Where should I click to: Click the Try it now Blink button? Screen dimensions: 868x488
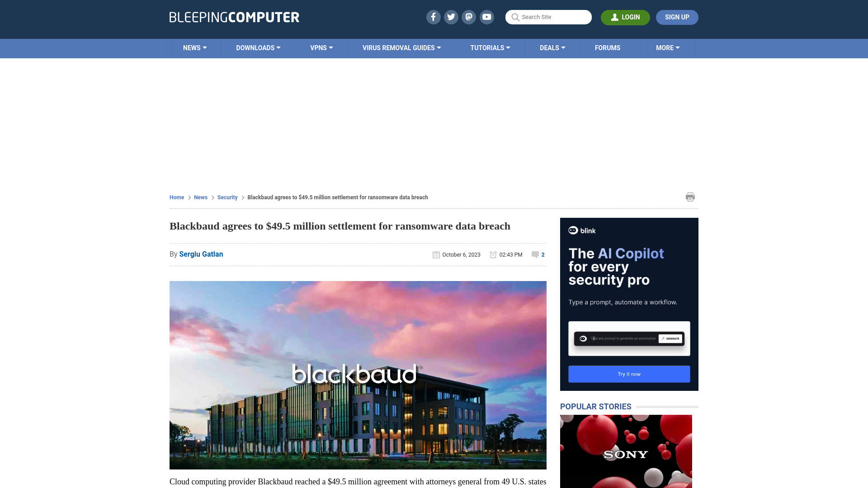click(x=629, y=374)
